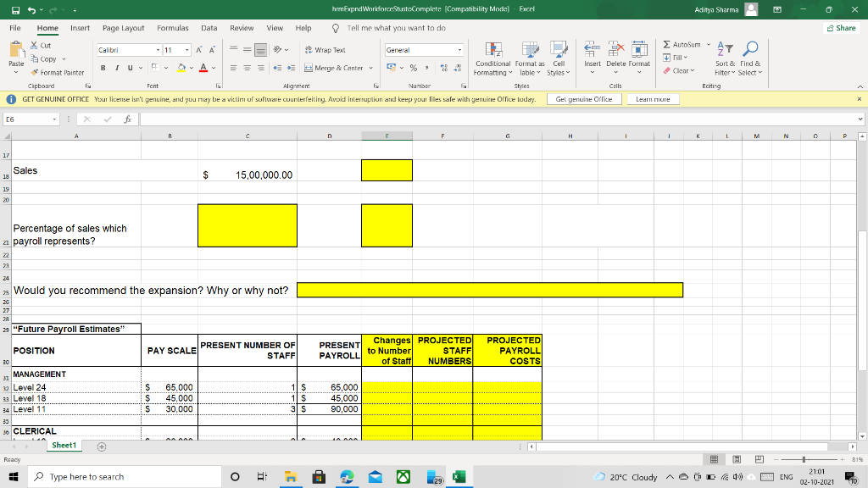Image resolution: width=868 pixels, height=488 pixels.
Task: Add a new sheet with plus button
Action: (102, 446)
